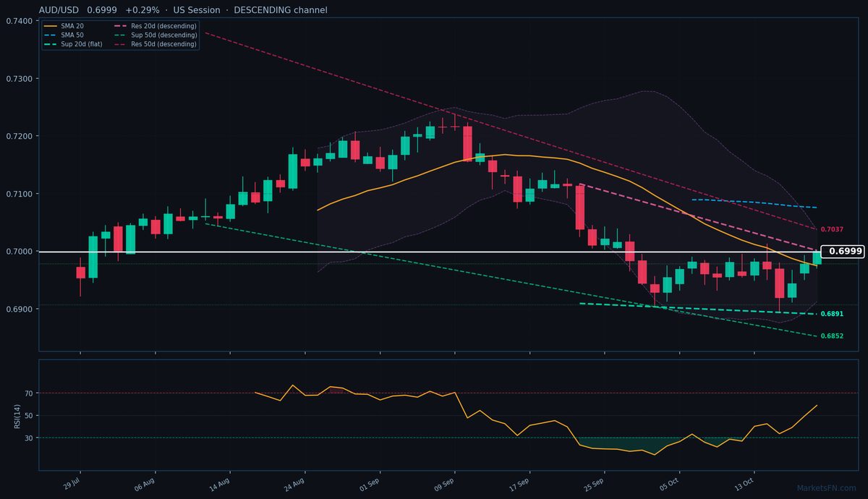Click Sup 50d (descending) legend entry

coord(155,35)
